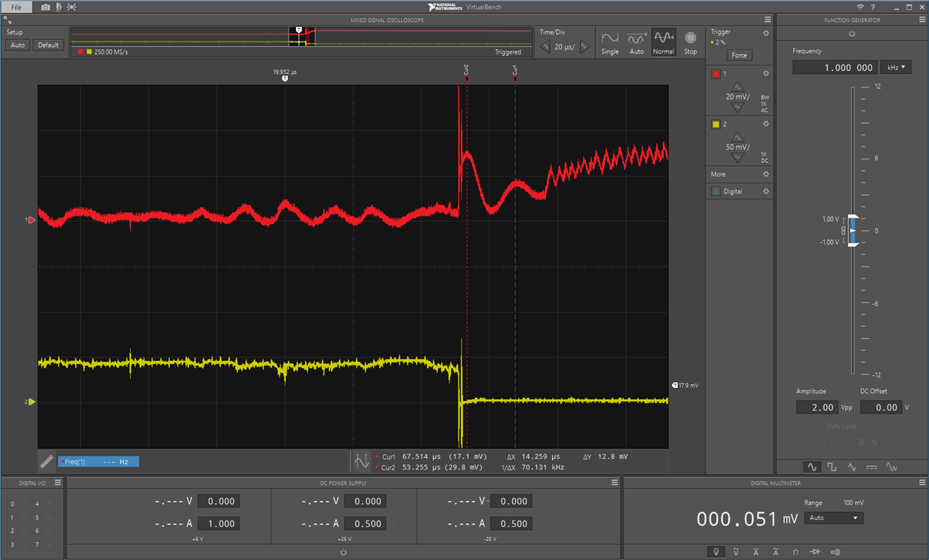Select the sine waveform in function generator
The image size is (929, 560).
click(812, 468)
